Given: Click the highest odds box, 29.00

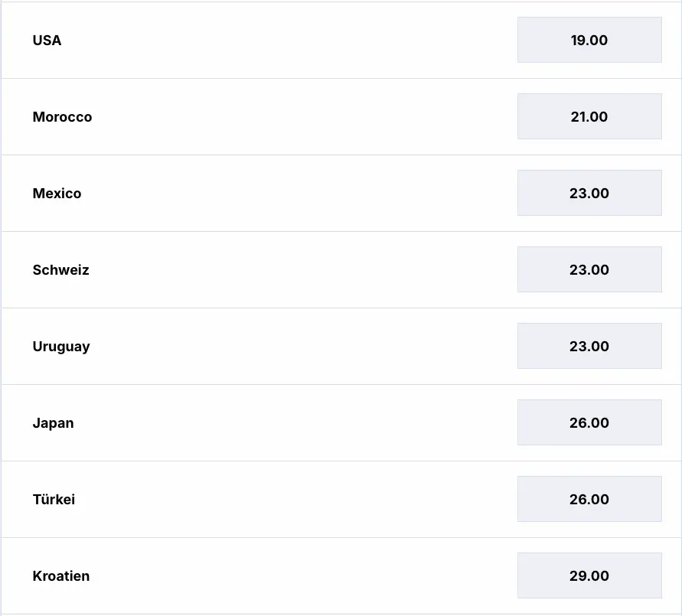Looking at the screenshot, I should coord(589,575).
